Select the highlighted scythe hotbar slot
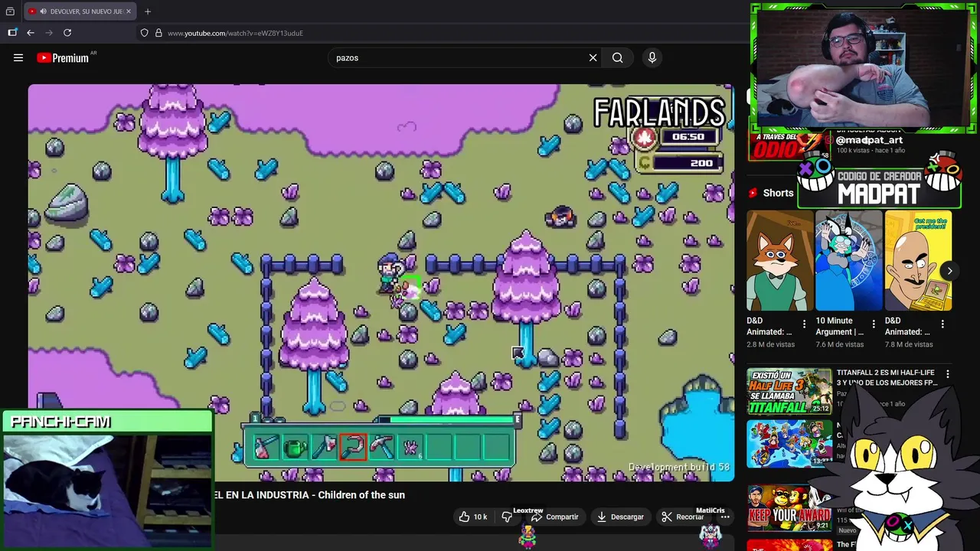The height and width of the screenshot is (551, 980). click(x=353, y=447)
